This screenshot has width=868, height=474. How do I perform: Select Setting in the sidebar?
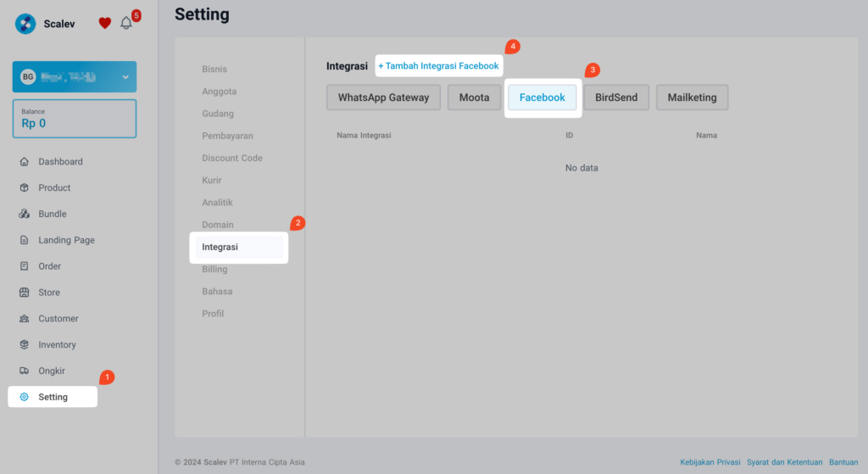tap(53, 397)
